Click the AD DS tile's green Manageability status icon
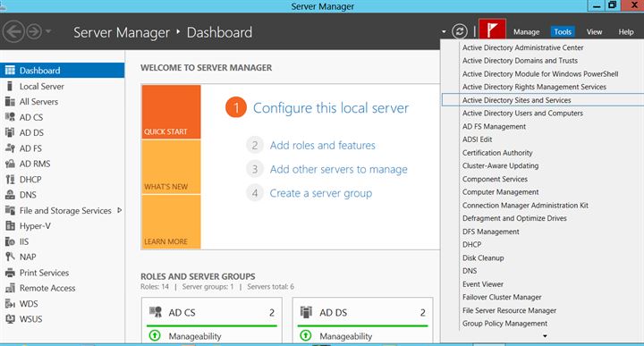Image resolution: width=644 pixels, height=346 pixels. pos(306,336)
